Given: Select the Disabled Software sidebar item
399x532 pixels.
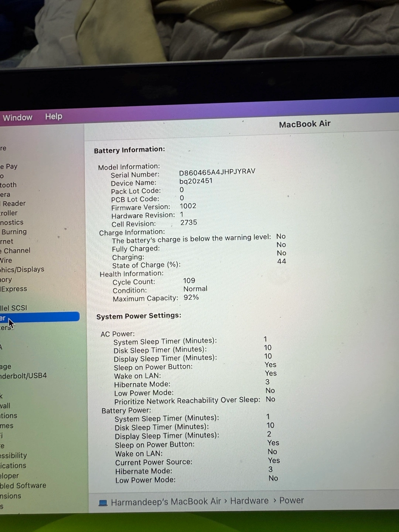Looking at the screenshot, I should point(23,485).
